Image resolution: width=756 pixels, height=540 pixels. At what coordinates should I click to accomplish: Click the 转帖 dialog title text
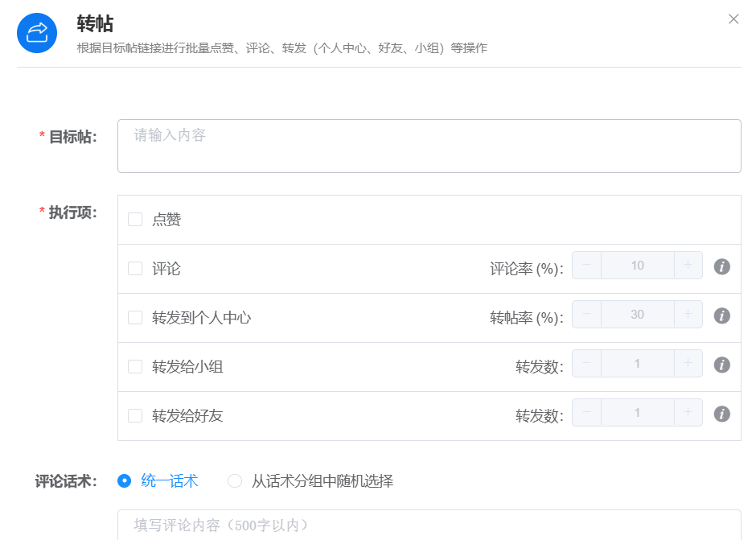pos(95,23)
